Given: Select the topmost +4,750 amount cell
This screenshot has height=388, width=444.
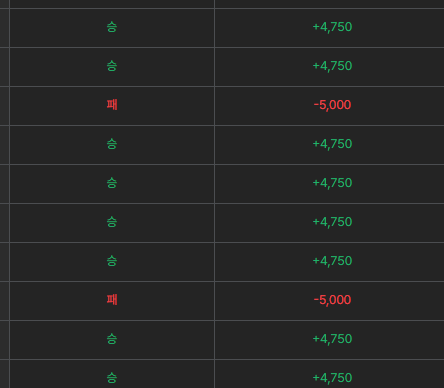Looking at the screenshot, I should coord(332,27).
